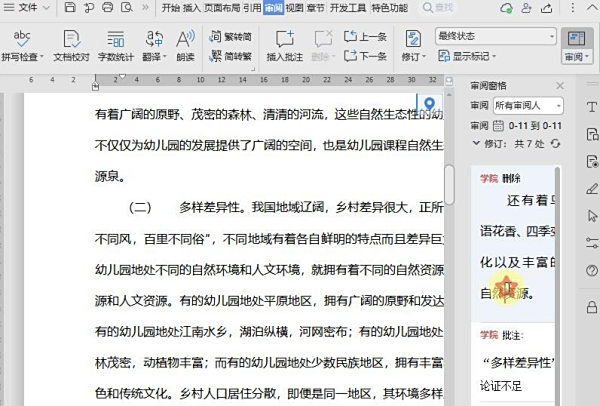
Task: Close the 审阅窗格 panel
Action: click(560, 86)
